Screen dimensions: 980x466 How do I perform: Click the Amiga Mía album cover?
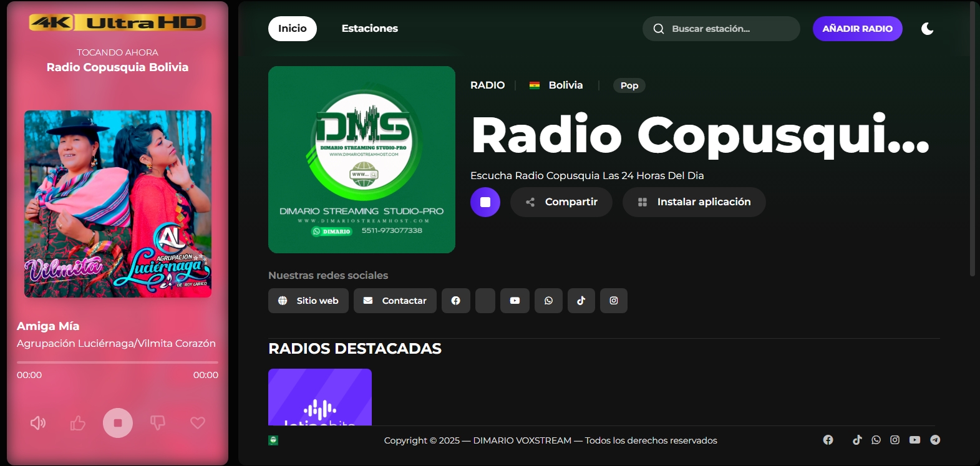click(x=118, y=204)
